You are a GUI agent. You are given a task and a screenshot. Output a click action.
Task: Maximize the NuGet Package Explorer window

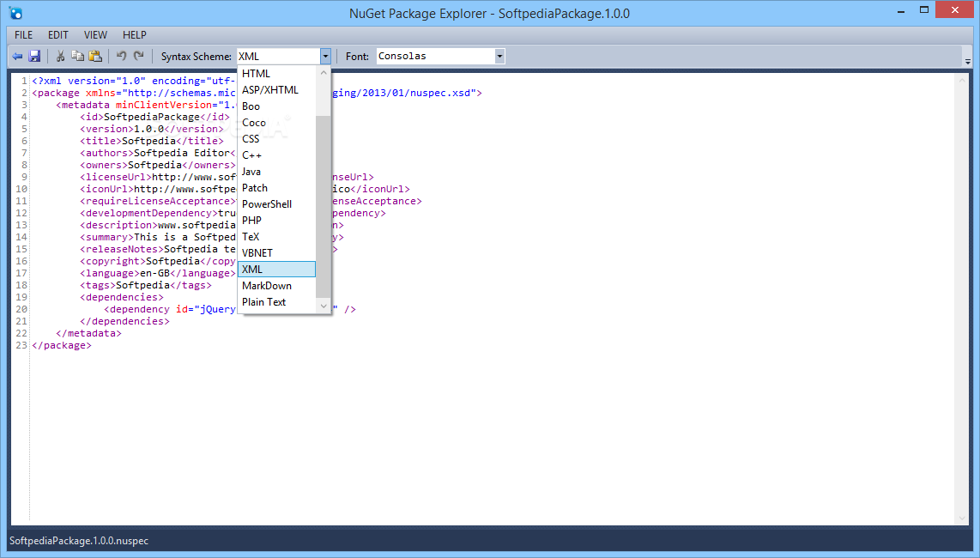click(924, 10)
